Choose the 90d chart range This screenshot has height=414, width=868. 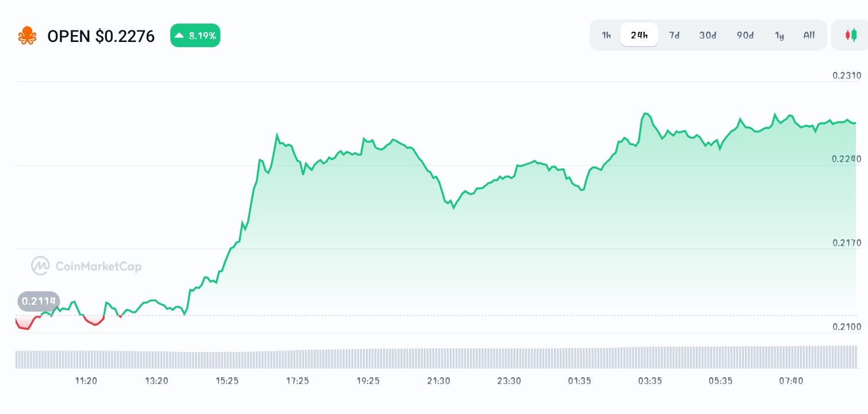(x=745, y=35)
